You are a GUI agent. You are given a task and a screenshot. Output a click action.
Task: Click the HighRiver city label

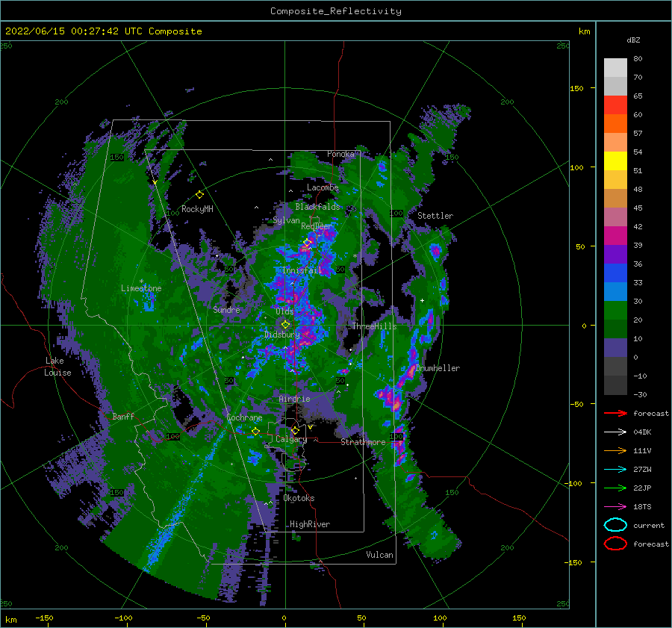pyautogui.click(x=310, y=524)
